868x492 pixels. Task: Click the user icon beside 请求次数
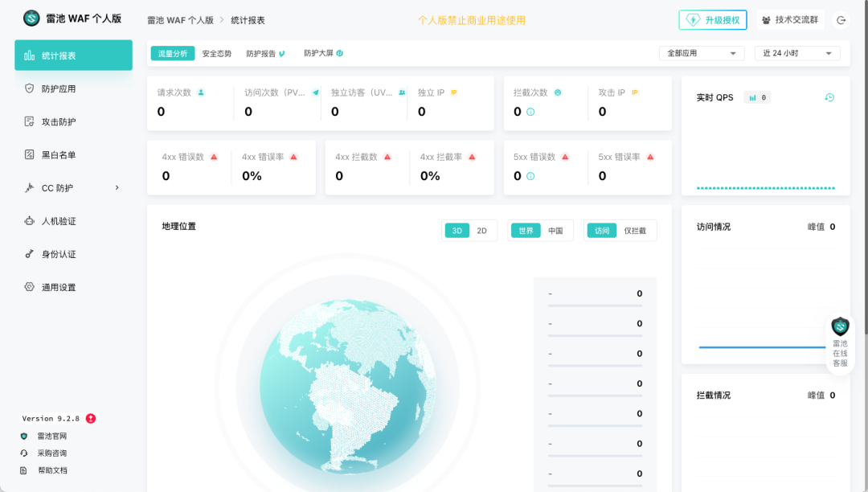201,92
